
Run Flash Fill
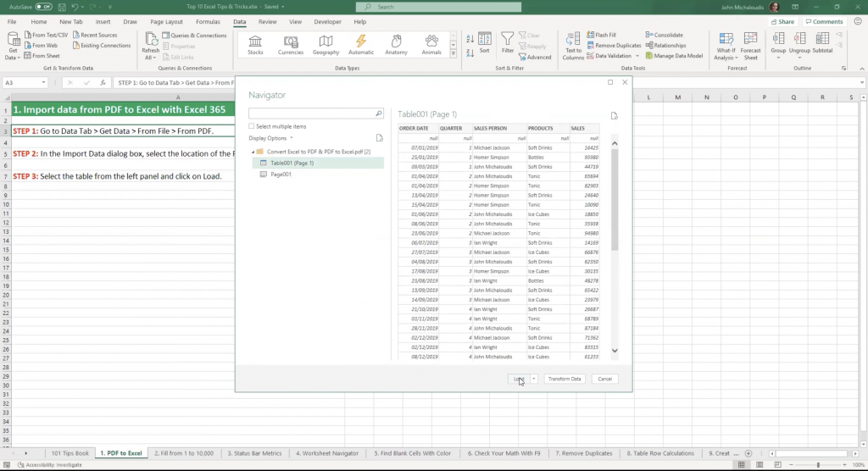pyautogui.click(x=601, y=35)
